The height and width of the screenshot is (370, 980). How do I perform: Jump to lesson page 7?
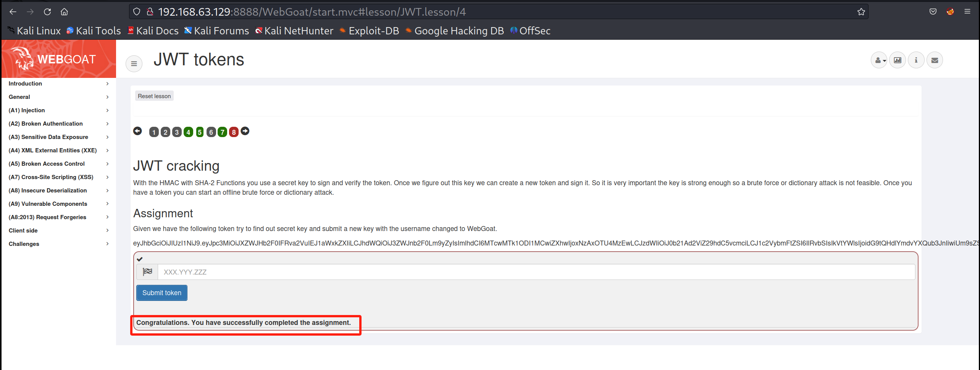(x=223, y=132)
